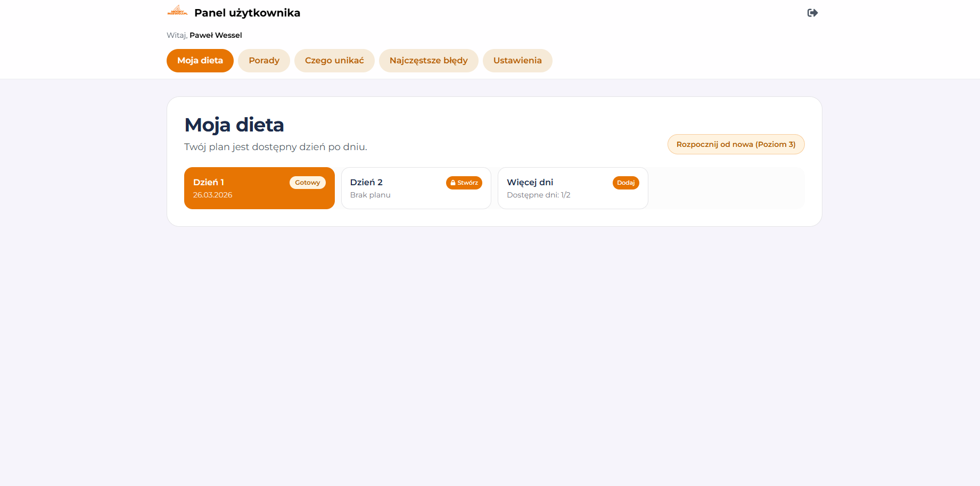Click the date 26.03.2026 on Dzień 1
Screen dimensions: 980x486
click(213, 195)
